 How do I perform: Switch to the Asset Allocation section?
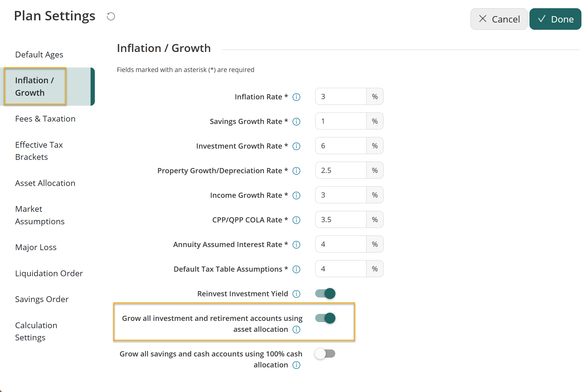45,183
